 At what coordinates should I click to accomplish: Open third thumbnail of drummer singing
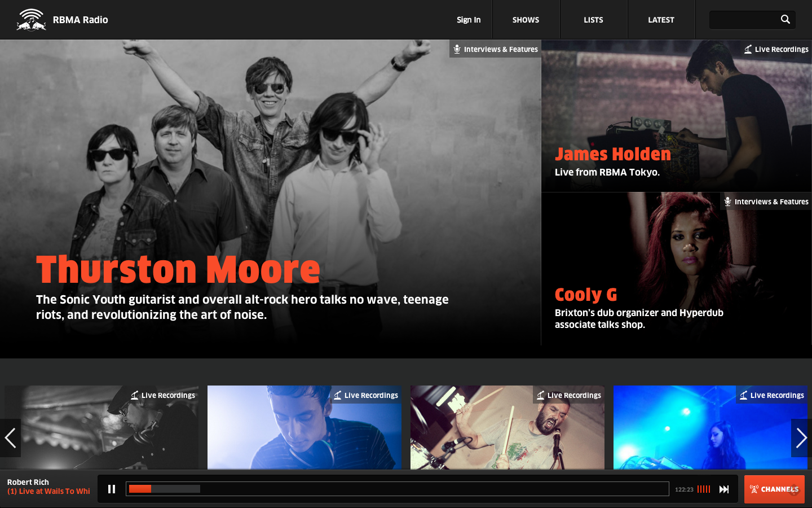coord(507,427)
